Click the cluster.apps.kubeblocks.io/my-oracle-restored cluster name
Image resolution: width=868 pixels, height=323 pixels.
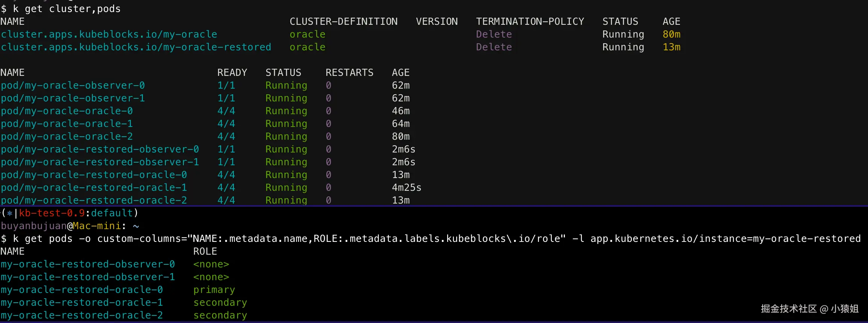136,47
